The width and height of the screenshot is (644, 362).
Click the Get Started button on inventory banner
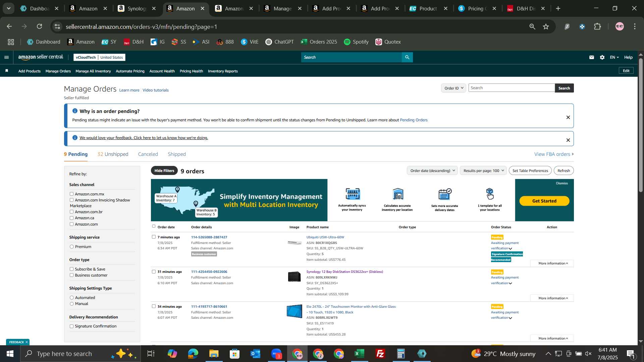tap(544, 201)
